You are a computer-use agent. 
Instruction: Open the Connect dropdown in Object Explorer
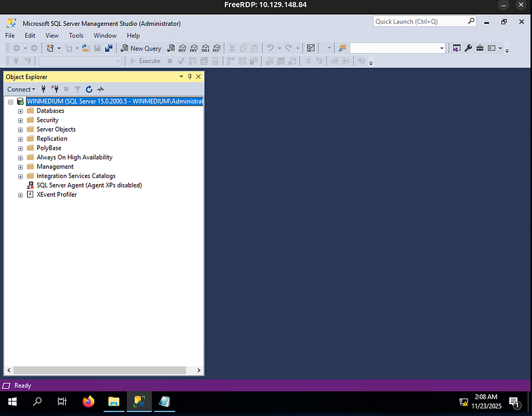point(21,89)
